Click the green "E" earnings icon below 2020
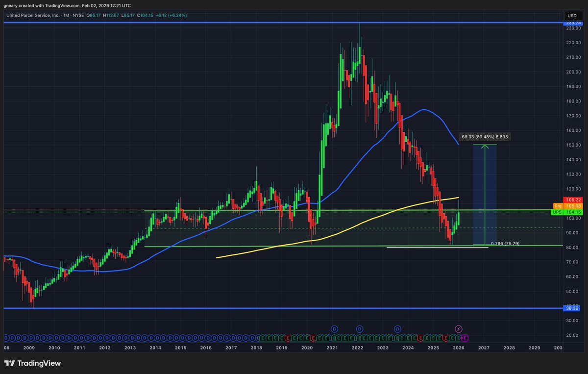Image resolution: width=588 pixels, height=374 pixels. 307,338
